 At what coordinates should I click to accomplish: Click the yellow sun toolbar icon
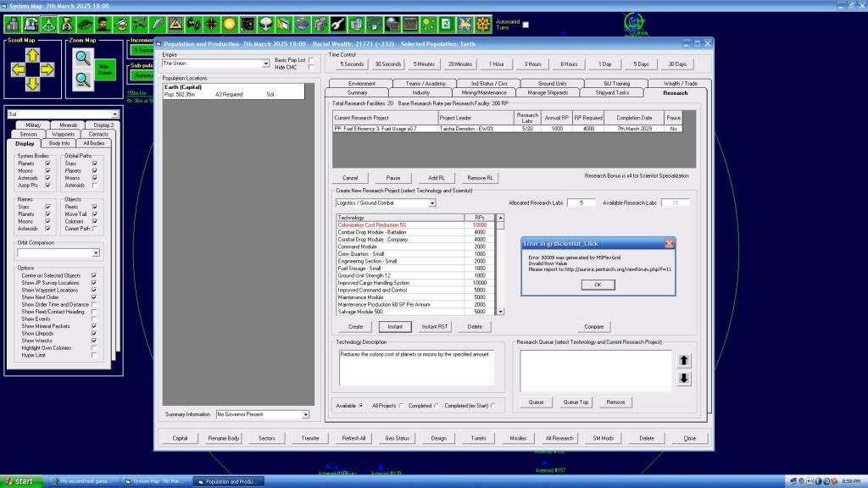point(229,25)
